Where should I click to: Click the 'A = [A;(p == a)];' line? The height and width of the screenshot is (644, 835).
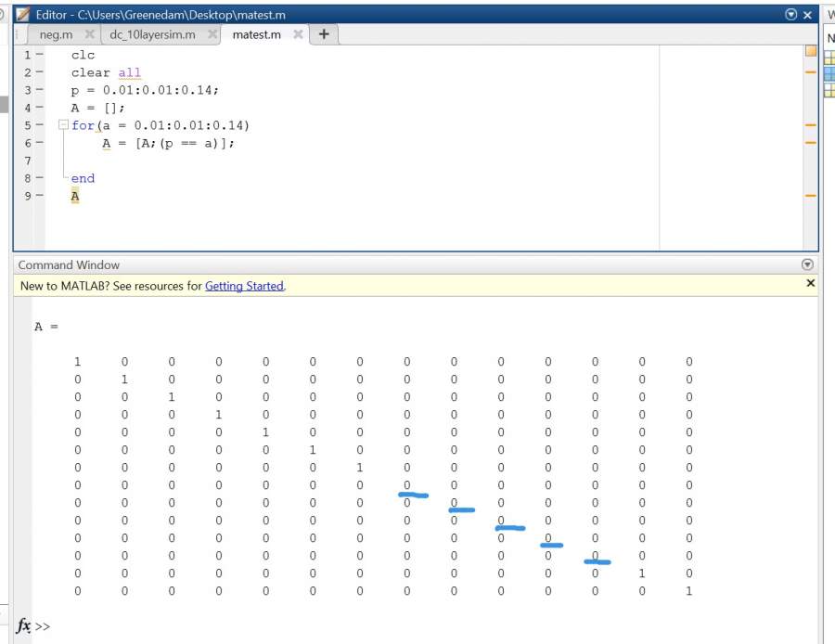coord(168,143)
